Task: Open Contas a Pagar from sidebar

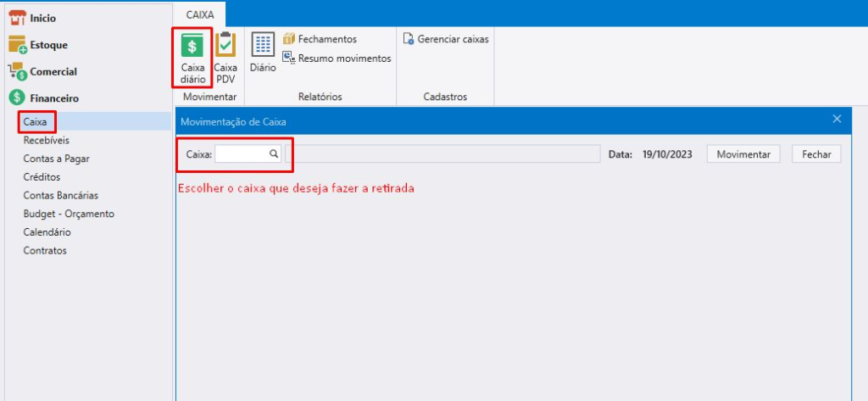Action: click(56, 159)
